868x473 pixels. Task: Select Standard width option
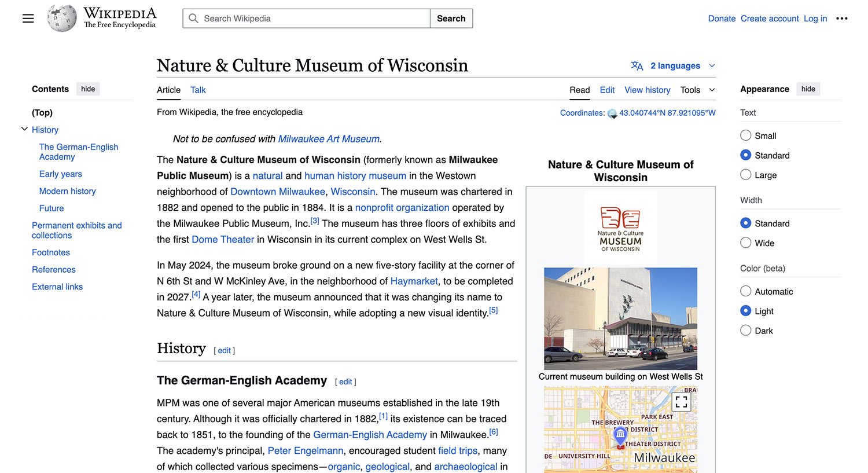pos(746,223)
